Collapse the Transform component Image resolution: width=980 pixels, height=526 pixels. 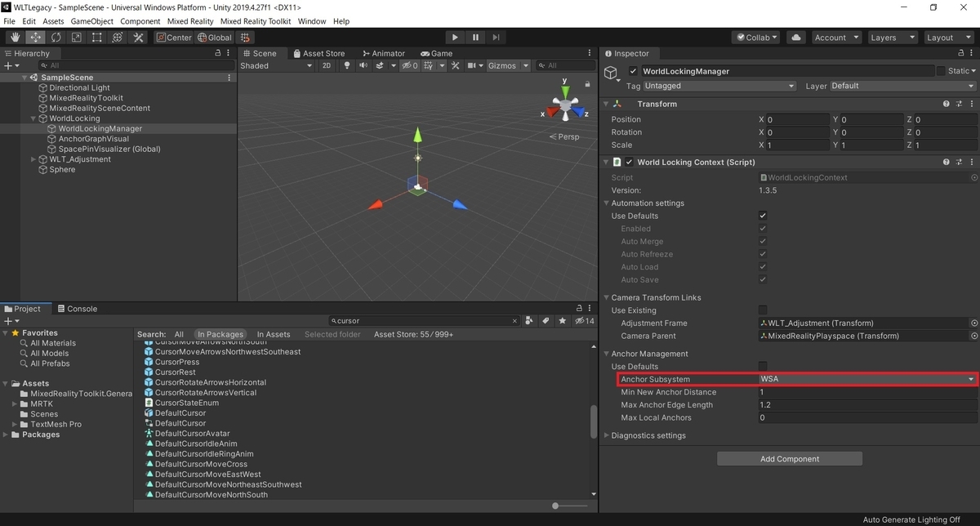(606, 104)
